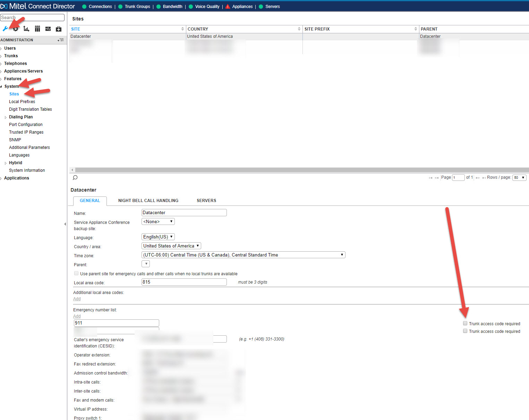Click the server racks icon
This screenshot has width=529, height=420.
(37, 29)
